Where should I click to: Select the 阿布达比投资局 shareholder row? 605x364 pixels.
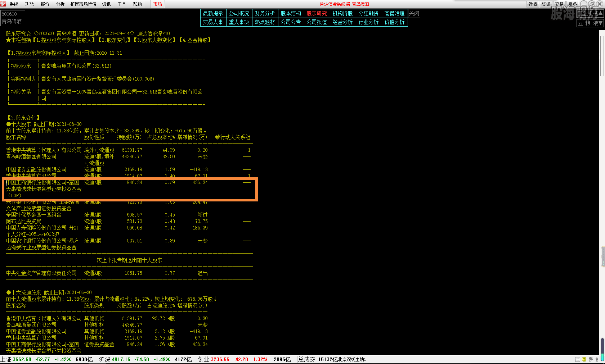pyautogui.click(x=128, y=221)
